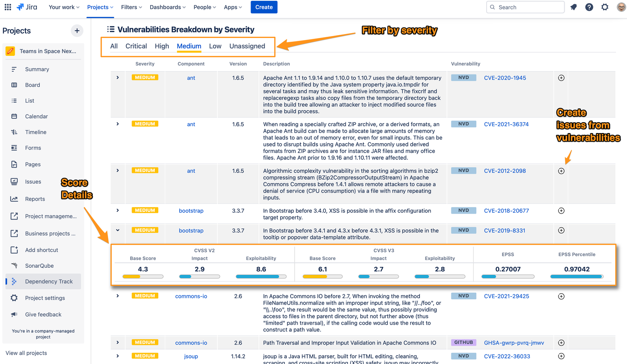The width and height of the screenshot is (627, 364).
Task: Expand the CVE-2012-2098 row
Action: pyautogui.click(x=118, y=171)
